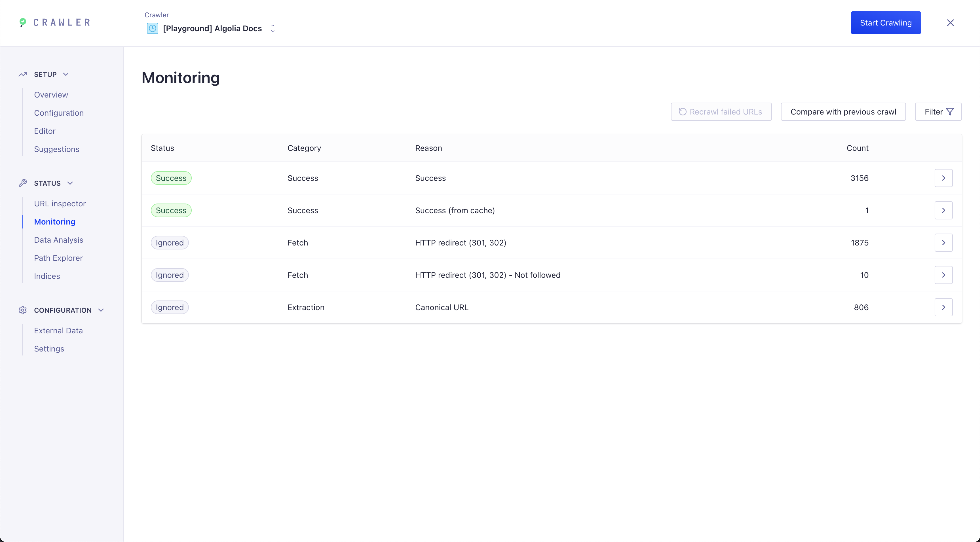
Task: Open the crawler selector dropdown
Action: tap(273, 28)
